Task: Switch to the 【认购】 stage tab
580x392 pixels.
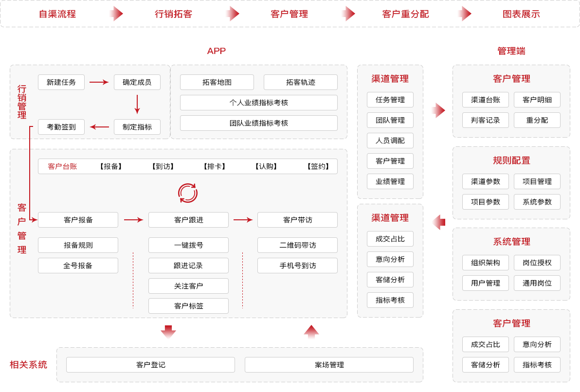Action: tap(266, 166)
